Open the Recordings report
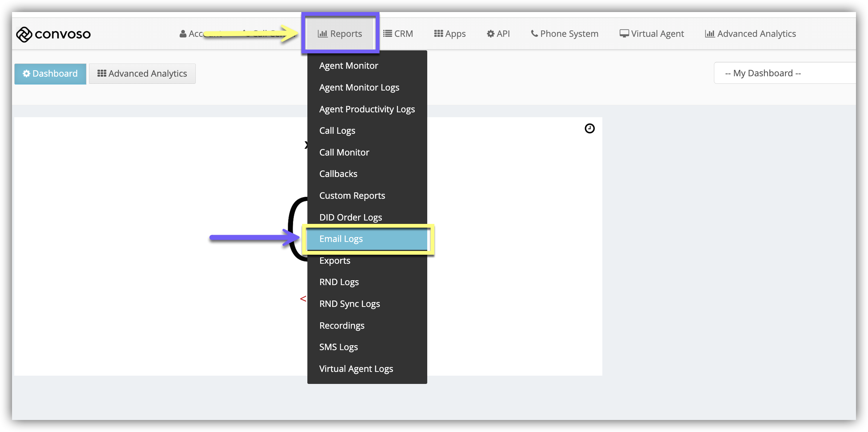This screenshot has height=432, width=868. 342,326
